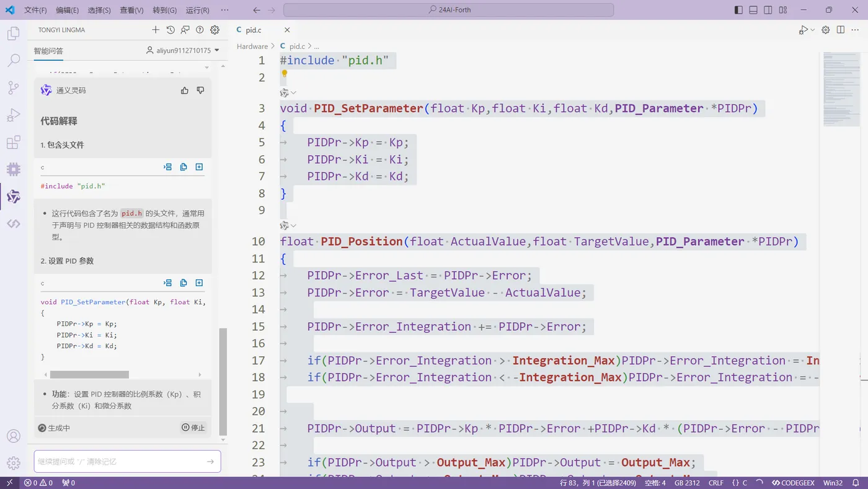Screen dimensions: 868x489
Task: Open the Customize Layout control
Action: [784, 10]
